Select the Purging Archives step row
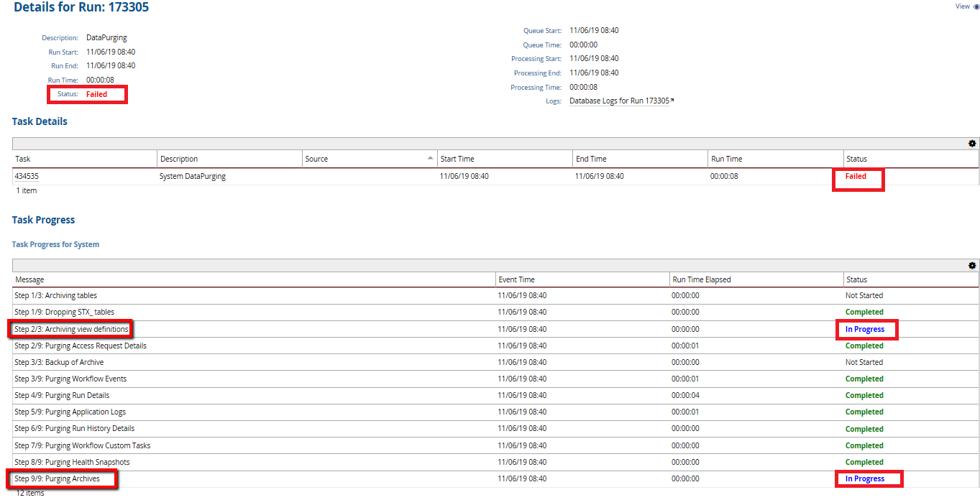This screenshot has width=980, height=500. coord(58,478)
